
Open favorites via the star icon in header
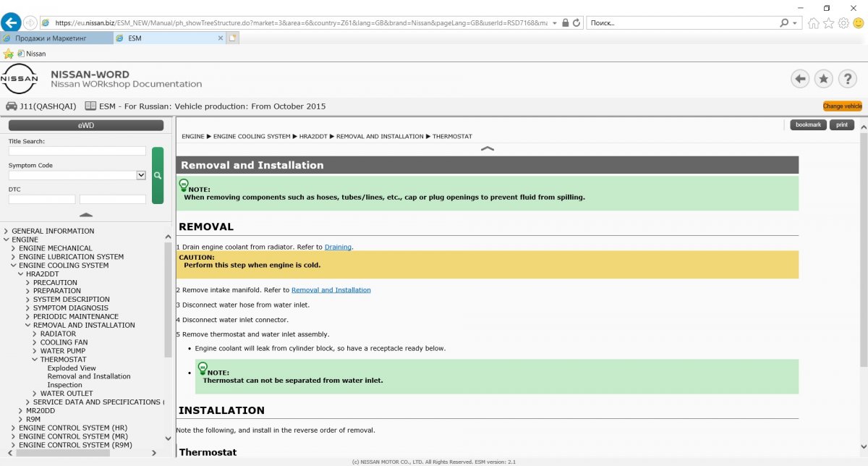823,79
